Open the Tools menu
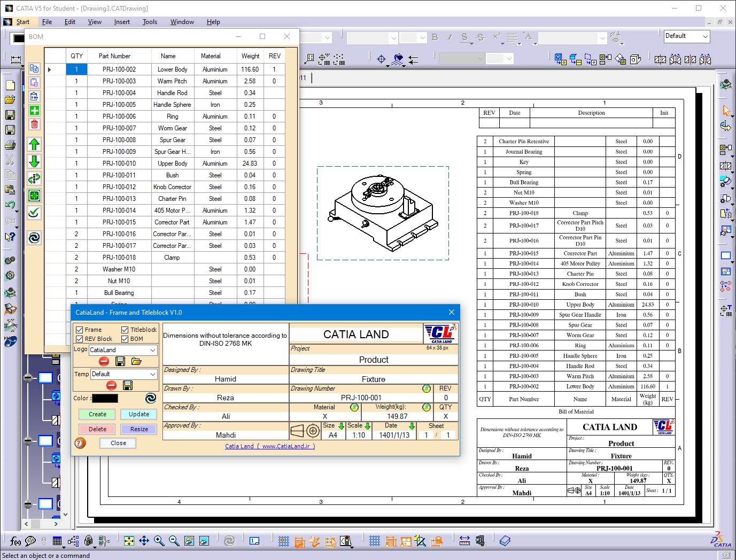736x560 pixels. 150,22
